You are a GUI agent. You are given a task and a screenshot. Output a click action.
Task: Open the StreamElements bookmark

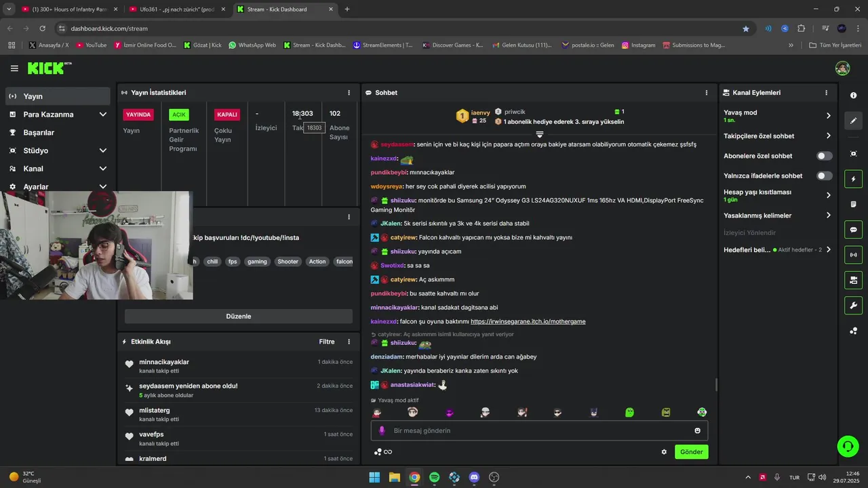click(383, 45)
